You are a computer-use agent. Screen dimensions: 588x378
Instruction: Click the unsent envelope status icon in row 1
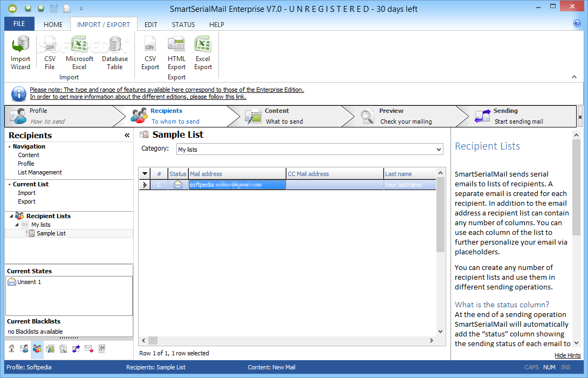pos(178,185)
